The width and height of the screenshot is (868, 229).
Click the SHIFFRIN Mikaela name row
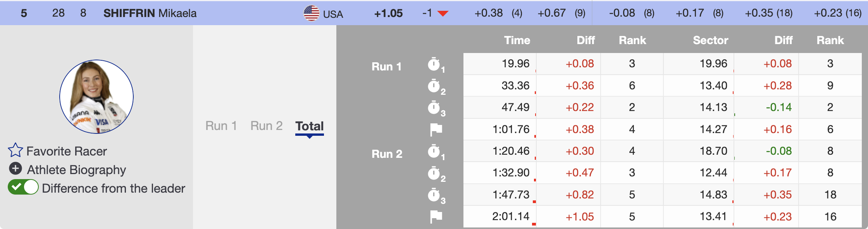tap(150, 13)
